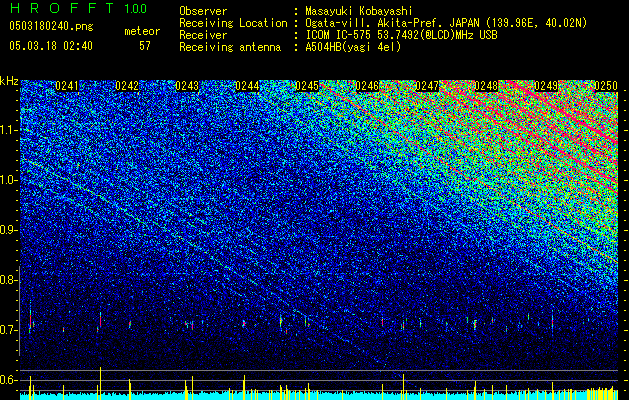
Task: Click the 0.8 kHz axis tick label
Action: coord(8,280)
